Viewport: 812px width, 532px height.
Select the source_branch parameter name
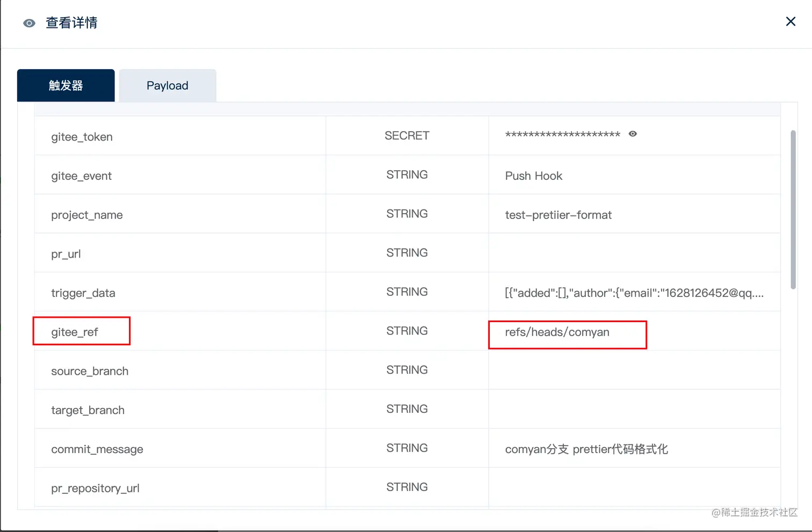[x=90, y=371]
